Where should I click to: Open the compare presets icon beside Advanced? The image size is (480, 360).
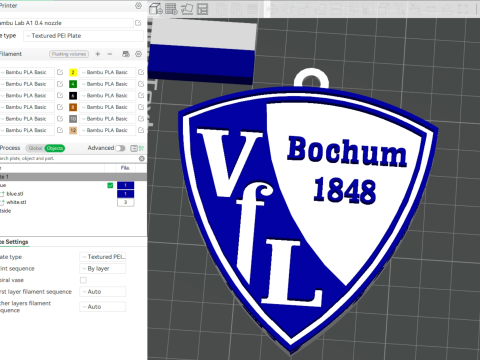133,148
